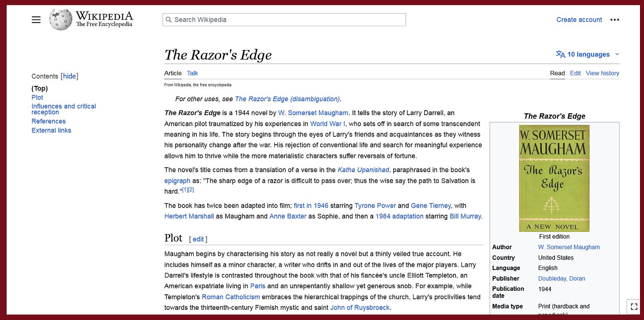
Task: Open the John of Ruysbroeck link
Action: coord(360,307)
